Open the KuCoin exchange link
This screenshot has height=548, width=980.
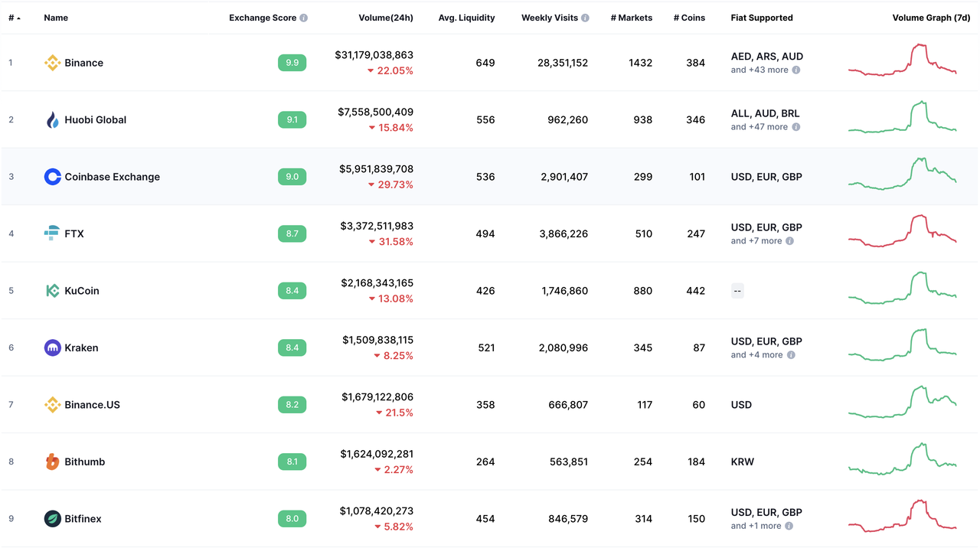pyautogui.click(x=82, y=291)
